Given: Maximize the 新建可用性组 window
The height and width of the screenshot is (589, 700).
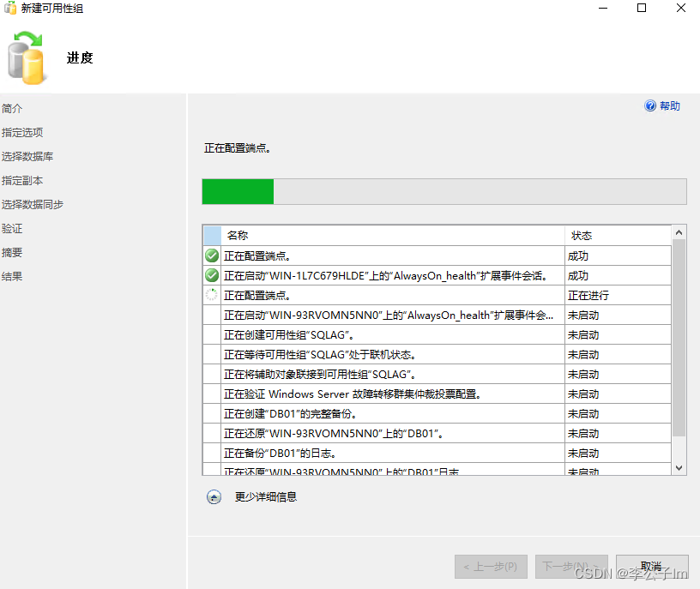Looking at the screenshot, I should (x=642, y=8).
